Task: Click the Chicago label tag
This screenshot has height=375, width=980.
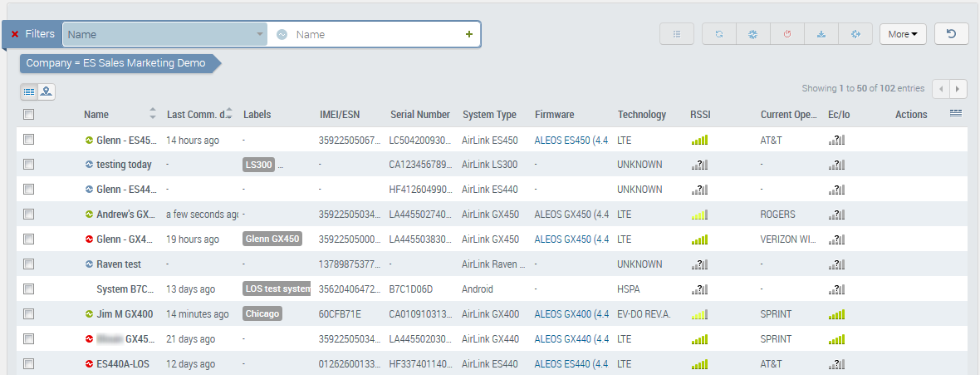Action: 262,314
